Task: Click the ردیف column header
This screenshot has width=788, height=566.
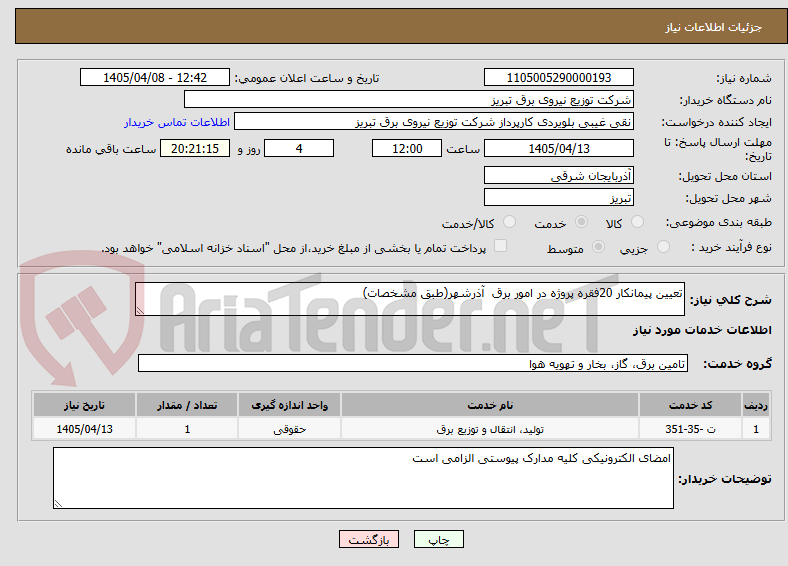Action: pos(756,405)
